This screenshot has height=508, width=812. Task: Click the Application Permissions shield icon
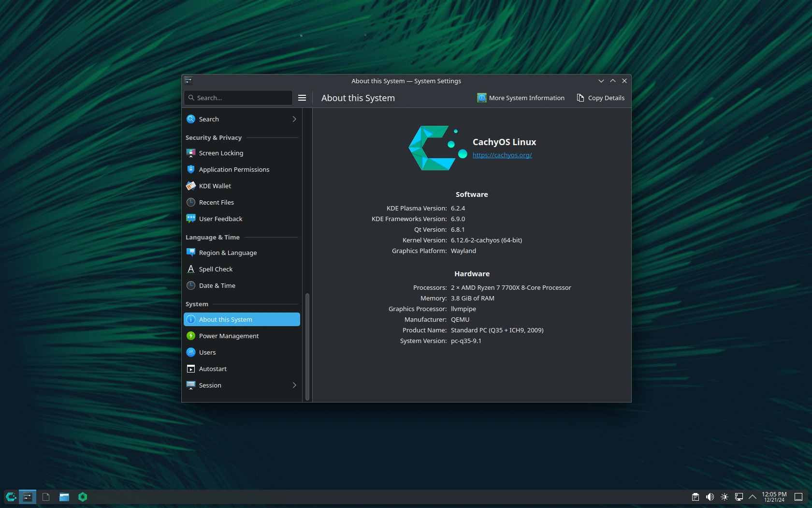(191, 169)
